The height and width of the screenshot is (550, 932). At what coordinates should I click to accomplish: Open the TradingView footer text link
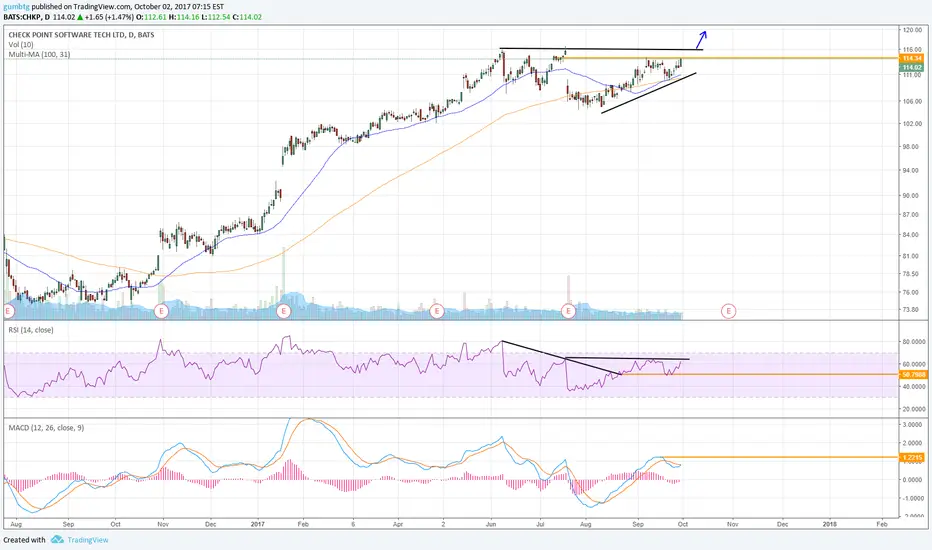88,540
